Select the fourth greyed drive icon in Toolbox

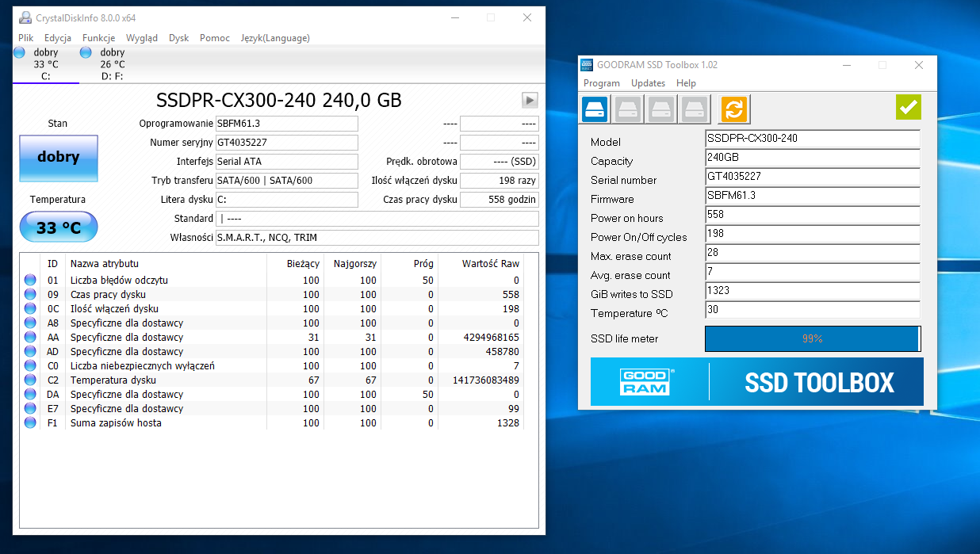click(x=695, y=109)
